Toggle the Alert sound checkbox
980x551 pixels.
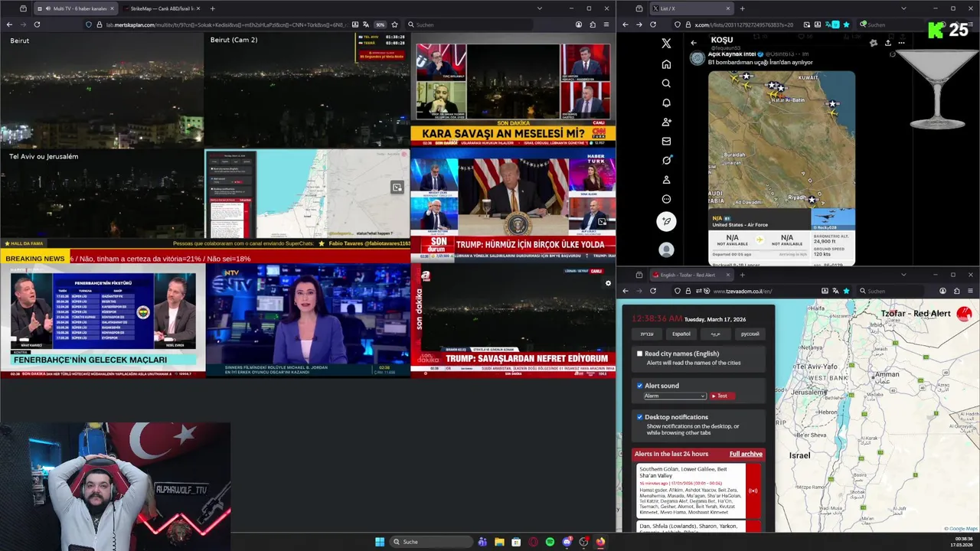(x=640, y=386)
